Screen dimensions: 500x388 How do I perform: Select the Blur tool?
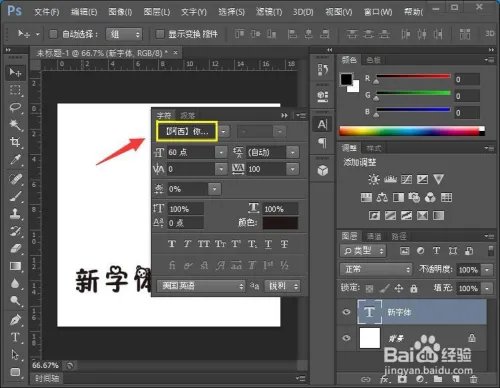pos(15,284)
